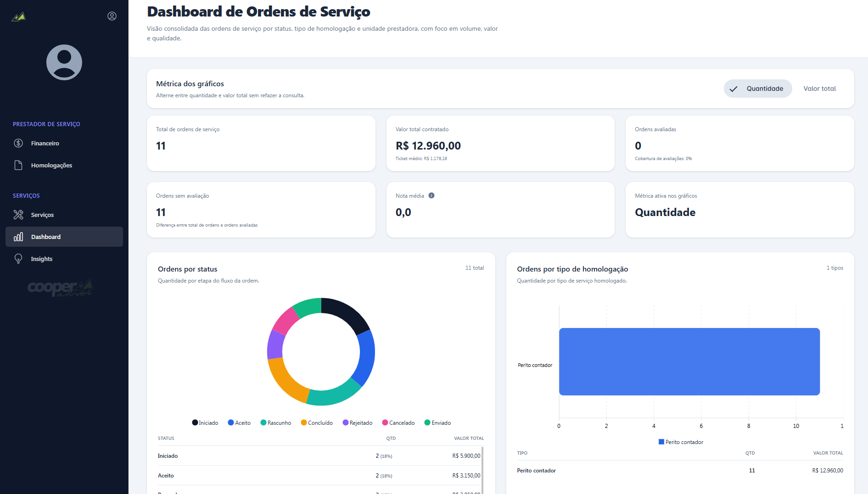This screenshot has width=868, height=494.
Task: Click the large profile avatar
Action: (64, 62)
